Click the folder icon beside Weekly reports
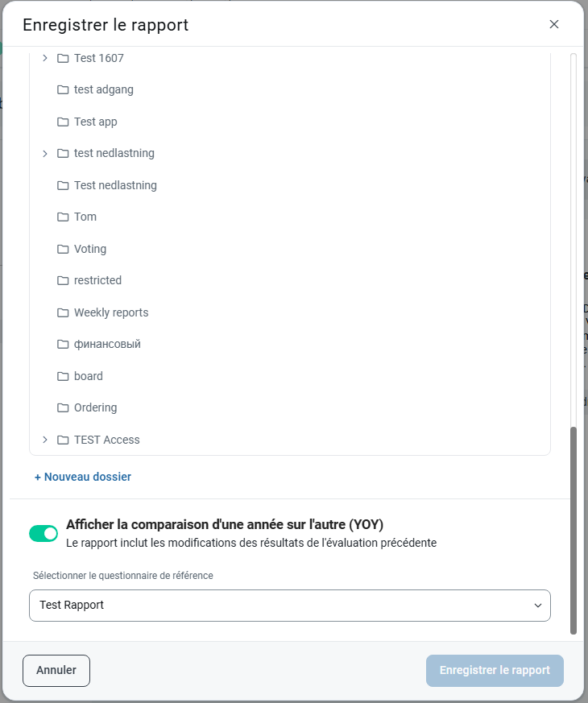This screenshot has height=703, width=588. tap(63, 312)
